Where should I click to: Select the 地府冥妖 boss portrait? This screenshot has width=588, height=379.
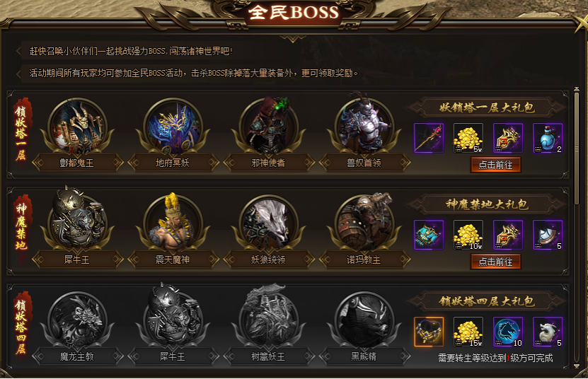tap(173, 127)
